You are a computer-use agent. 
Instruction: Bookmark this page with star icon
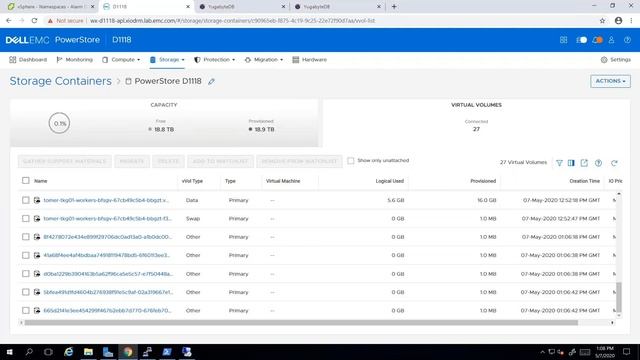pos(602,20)
